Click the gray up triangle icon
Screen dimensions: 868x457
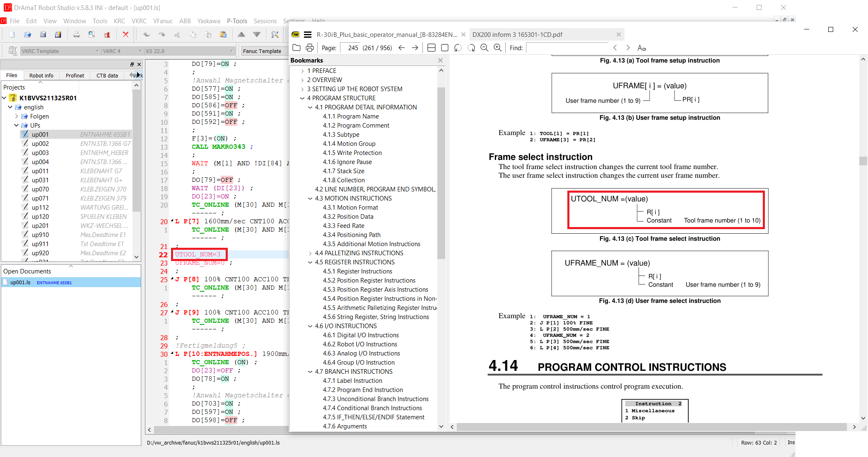tap(241, 34)
